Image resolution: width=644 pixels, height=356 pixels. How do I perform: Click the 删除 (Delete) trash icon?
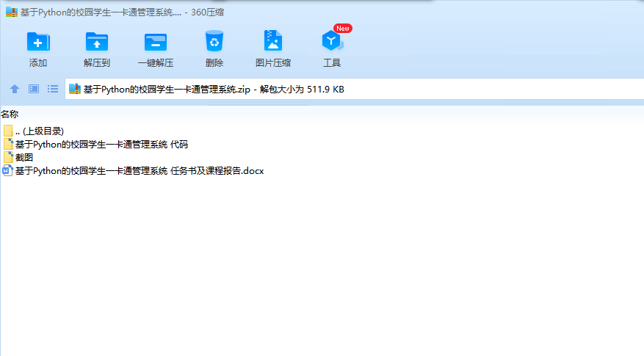214,41
